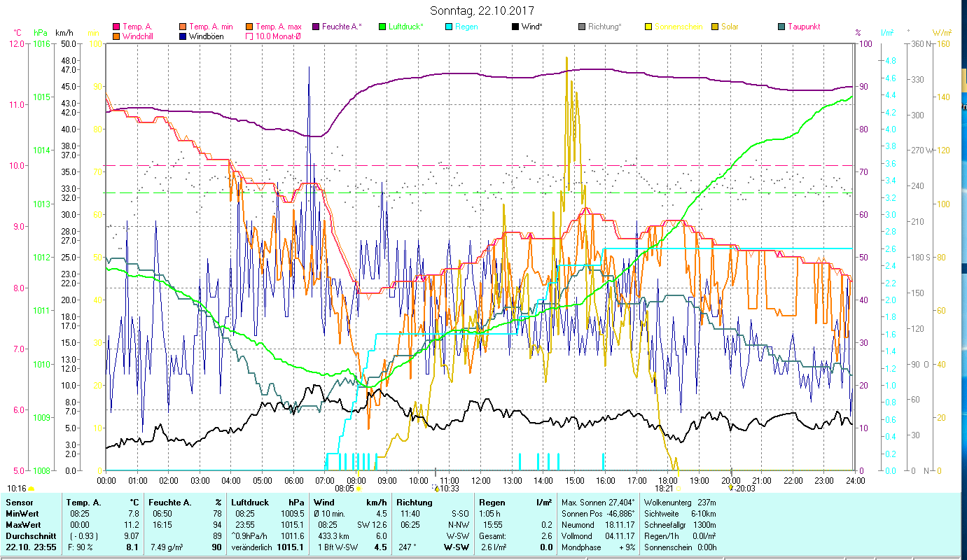Click the "Neumond" date row
The height and width of the screenshot is (560, 967).
[599, 525]
